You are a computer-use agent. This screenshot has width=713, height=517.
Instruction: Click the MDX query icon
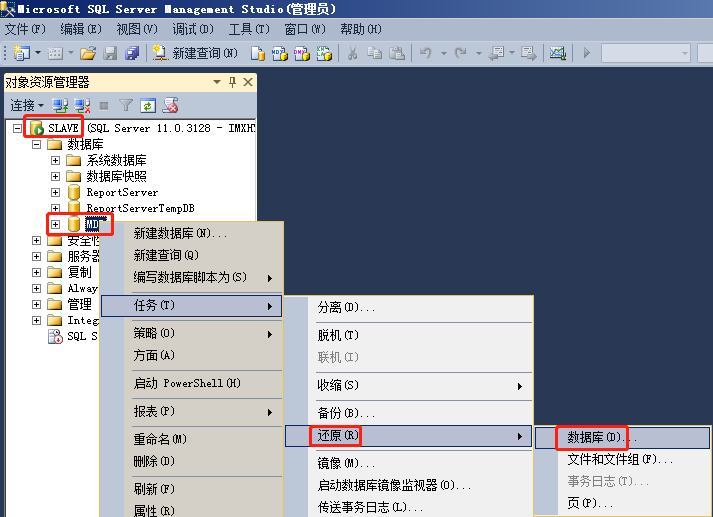(280, 54)
